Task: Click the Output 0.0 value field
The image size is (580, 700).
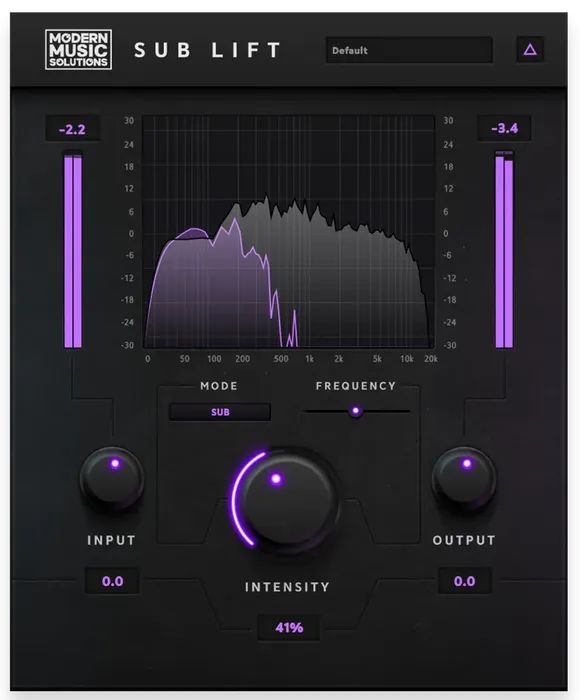Action: tap(464, 581)
